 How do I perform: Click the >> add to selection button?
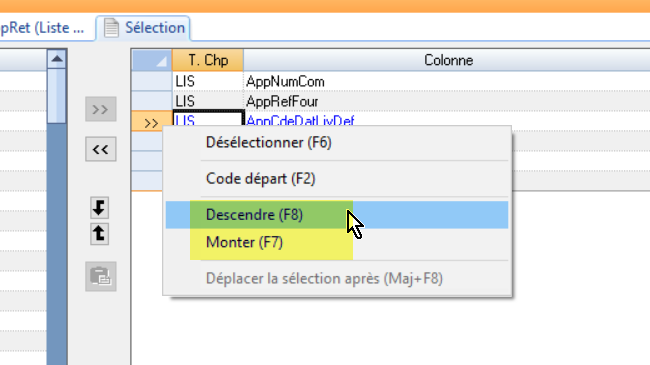point(101,109)
